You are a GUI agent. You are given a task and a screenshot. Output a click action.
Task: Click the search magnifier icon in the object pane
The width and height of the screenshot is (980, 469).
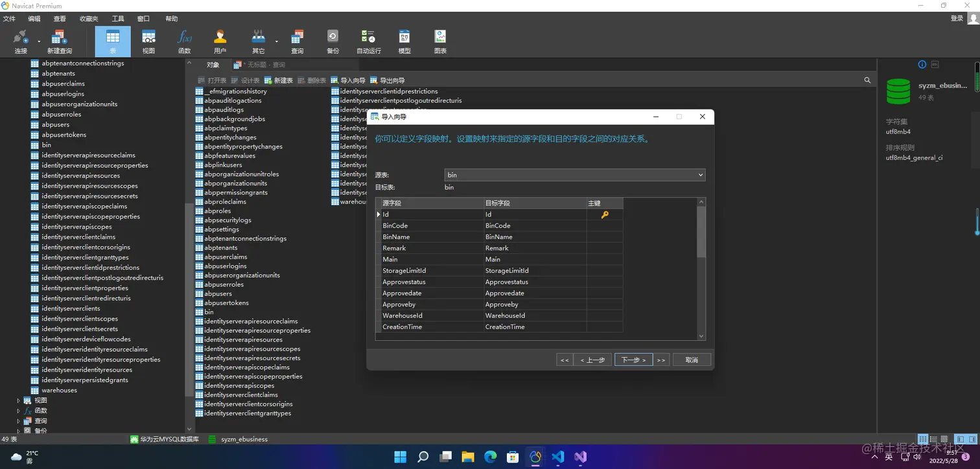[x=867, y=80]
